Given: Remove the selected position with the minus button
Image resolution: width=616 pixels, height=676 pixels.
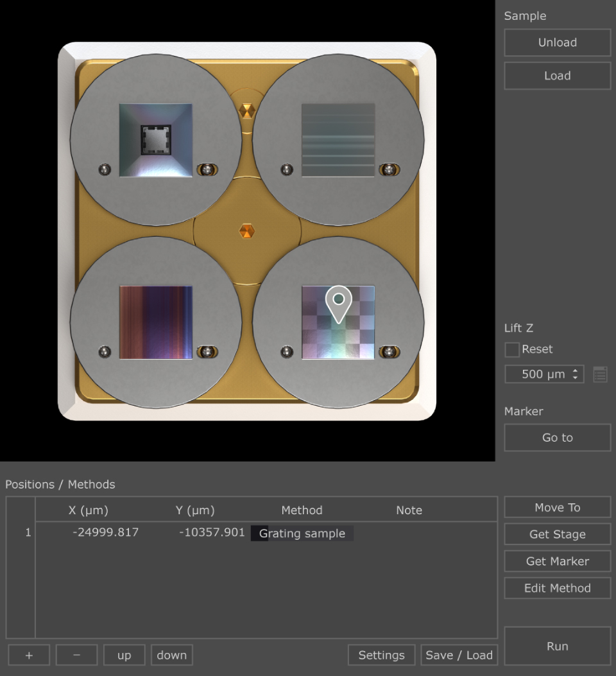Looking at the screenshot, I should tap(76, 655).
